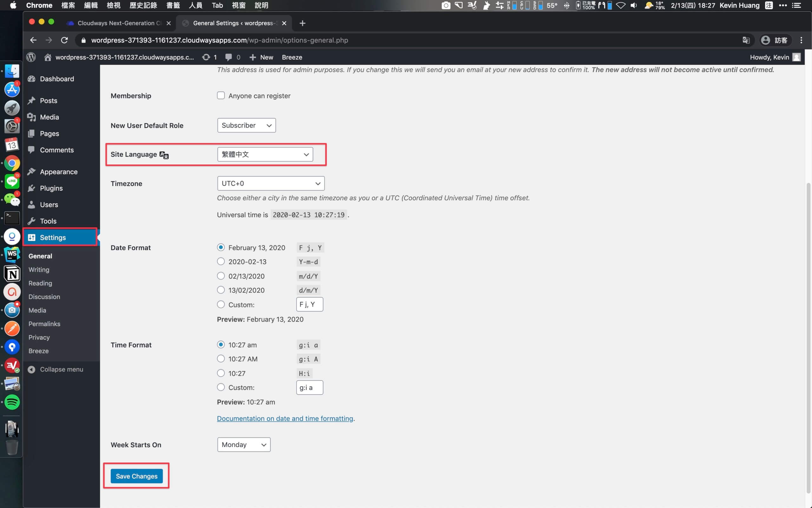Open the updates icon showing 1
Viewport: 812px width, 508px height.
coord(206,57)
